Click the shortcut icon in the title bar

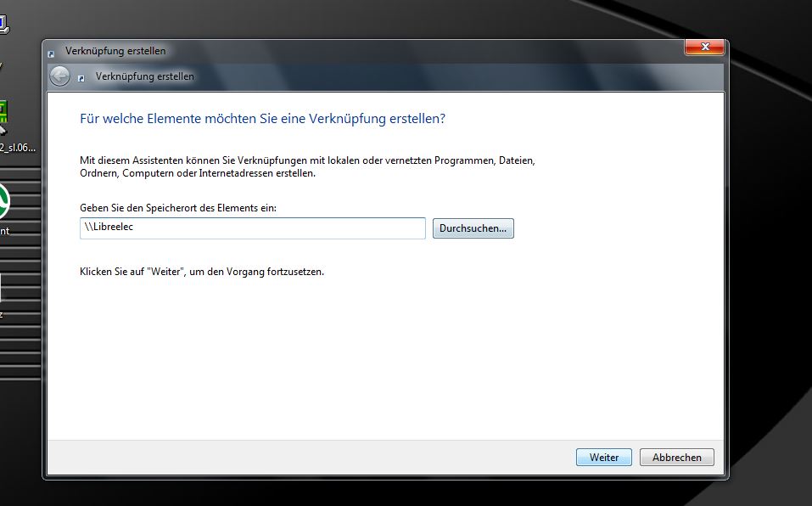click(51, 53)
